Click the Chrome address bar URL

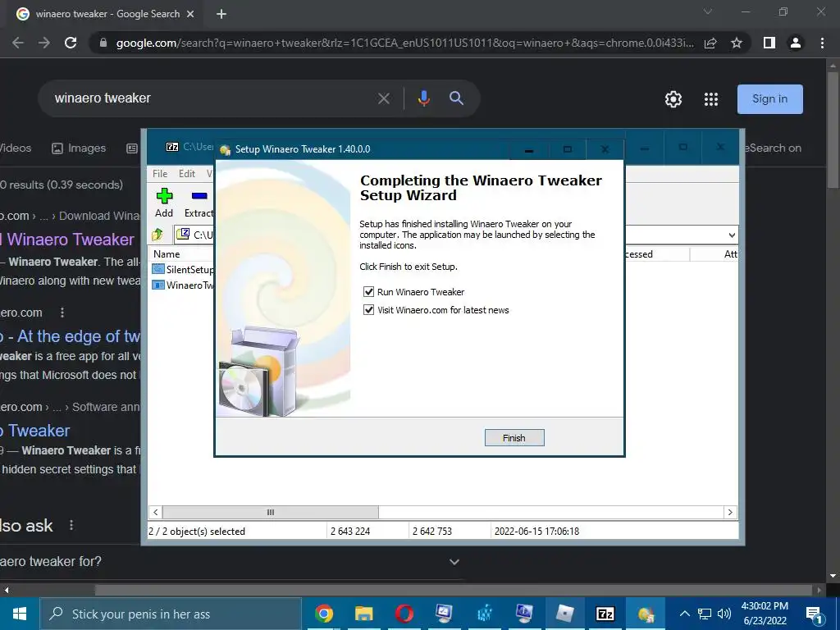(405, 43)
